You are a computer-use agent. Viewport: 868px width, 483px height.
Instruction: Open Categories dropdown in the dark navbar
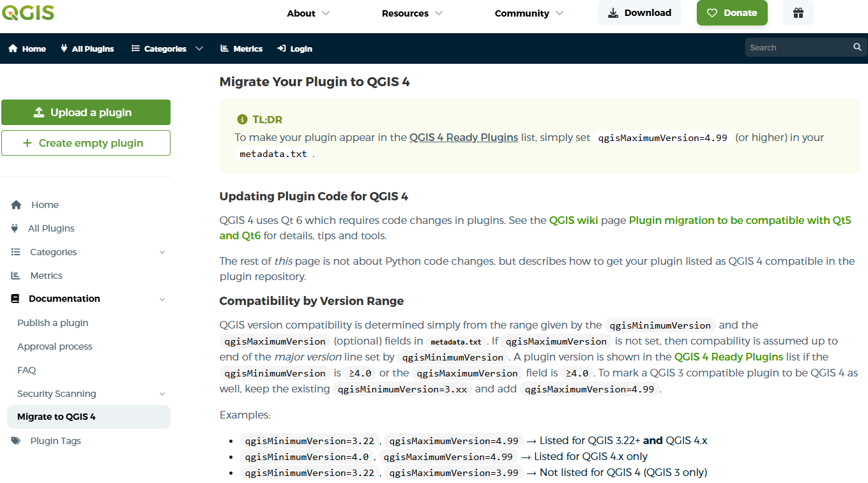167,48
